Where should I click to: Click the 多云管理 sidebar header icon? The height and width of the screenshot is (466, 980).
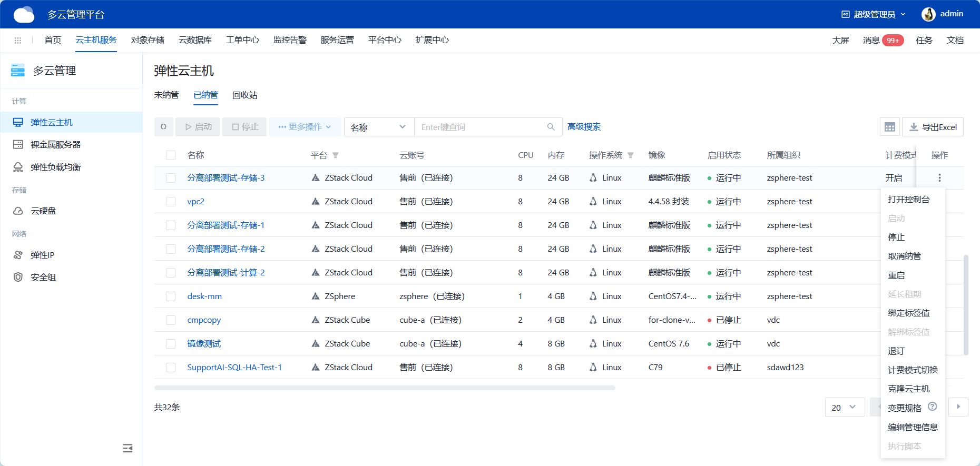(x=18, y=71)
